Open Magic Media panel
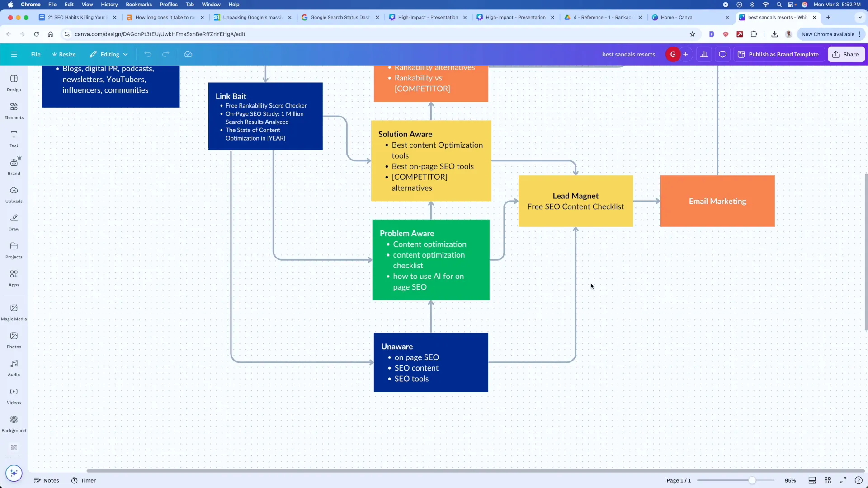 click(x=14, y=312)
